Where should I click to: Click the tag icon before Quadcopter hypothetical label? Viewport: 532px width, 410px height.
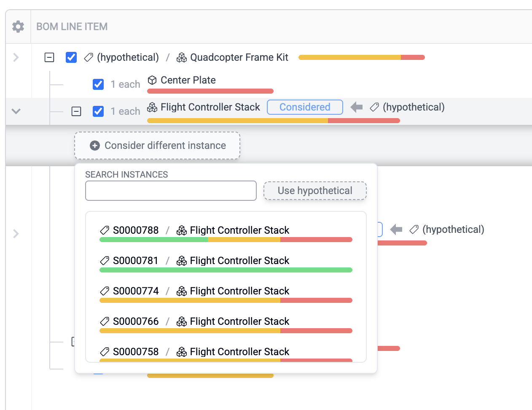coord(89,57)
